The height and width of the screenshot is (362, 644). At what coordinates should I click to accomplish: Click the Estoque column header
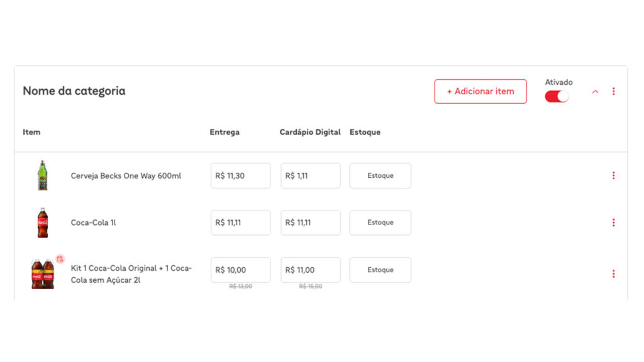pos(365,132)
